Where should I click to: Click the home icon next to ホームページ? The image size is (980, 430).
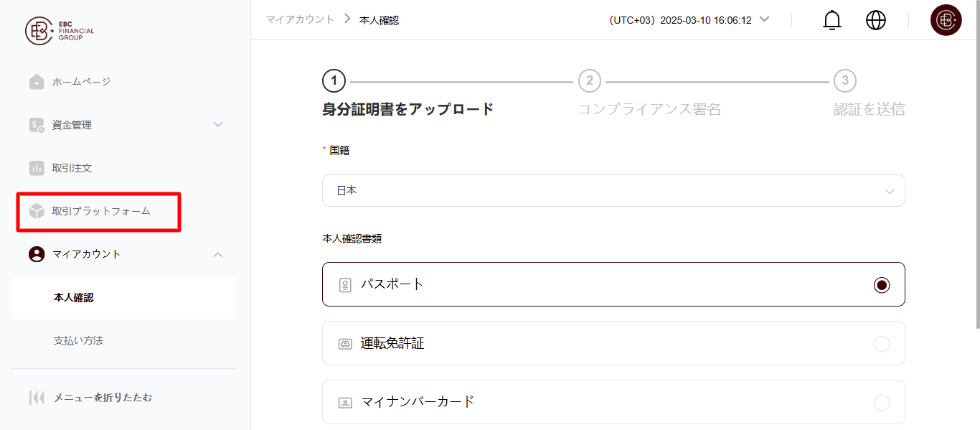(x=37, y=82)
